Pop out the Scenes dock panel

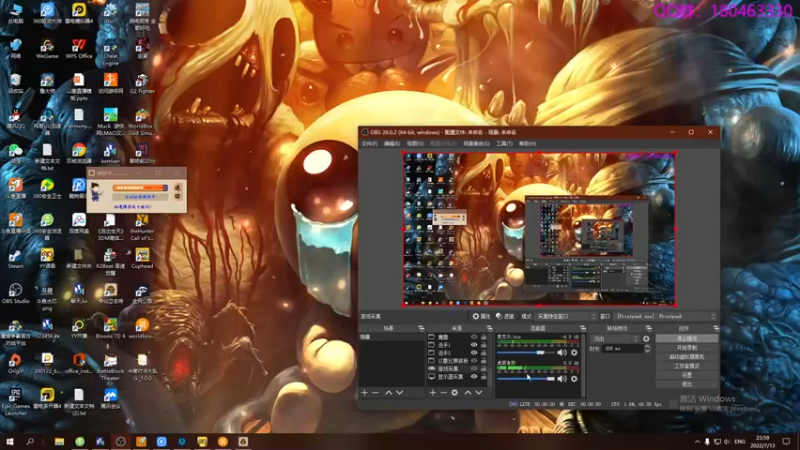(x=421, y=328)
